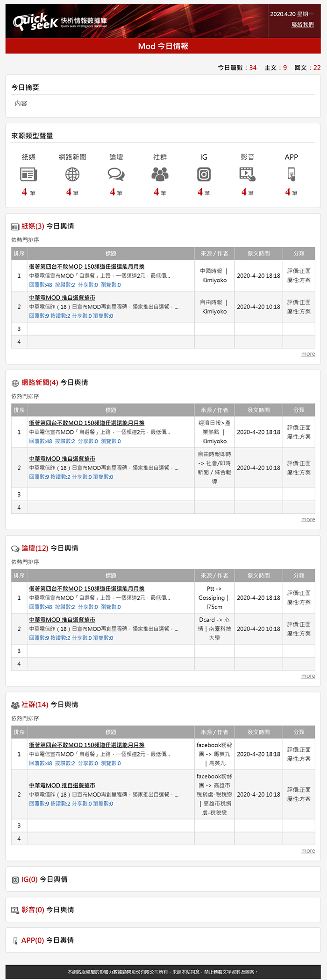The height and width of the screenshot is (980, 327).
Task: Click the 今日摘要 內容 text
Action: click(x=21, y=104)
